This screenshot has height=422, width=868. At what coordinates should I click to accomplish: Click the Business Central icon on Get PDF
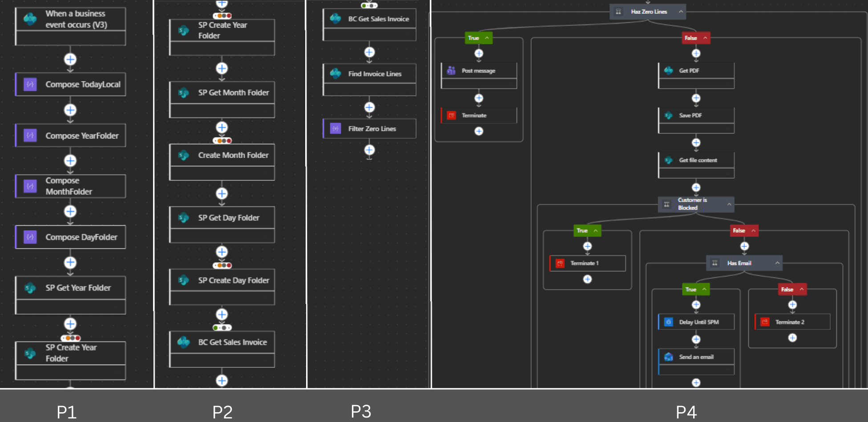(668, 70)
